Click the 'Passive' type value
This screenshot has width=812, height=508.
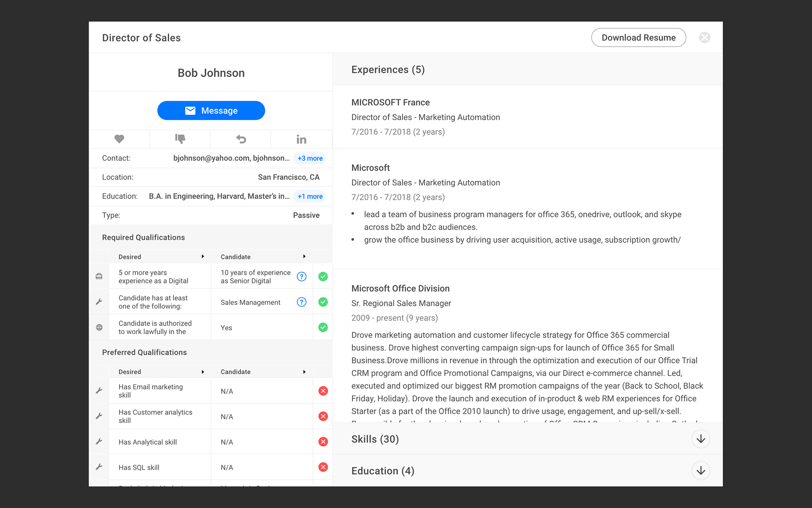coord(306,215)
